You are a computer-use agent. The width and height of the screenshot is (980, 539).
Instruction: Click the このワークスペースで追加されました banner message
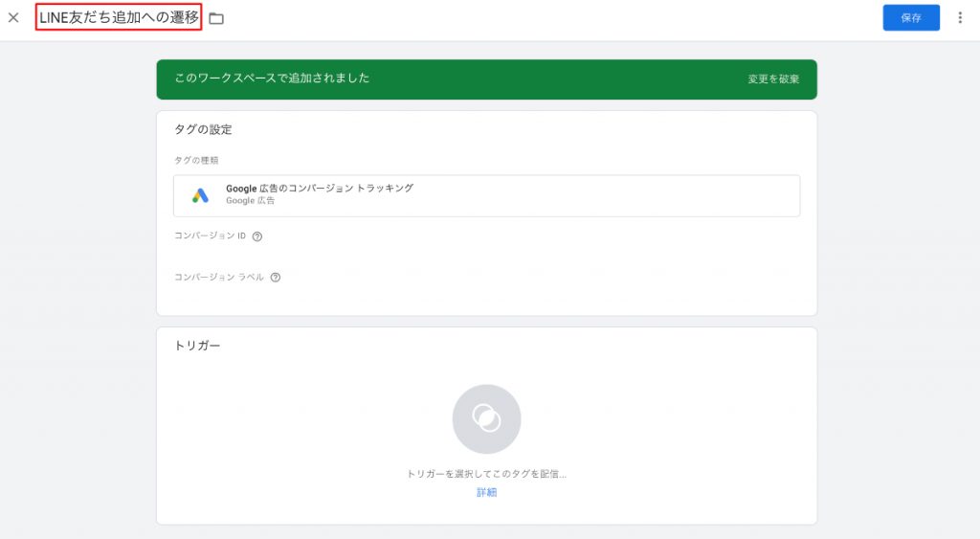tap(272, 79)
